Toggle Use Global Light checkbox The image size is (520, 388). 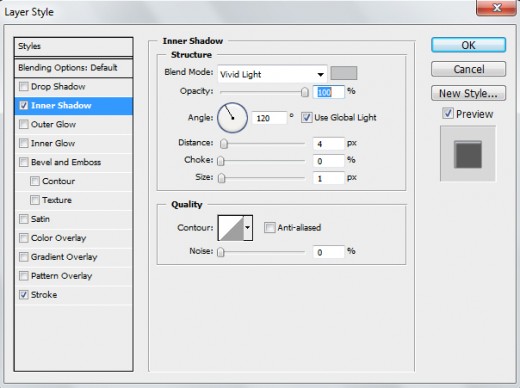point(306,118)
